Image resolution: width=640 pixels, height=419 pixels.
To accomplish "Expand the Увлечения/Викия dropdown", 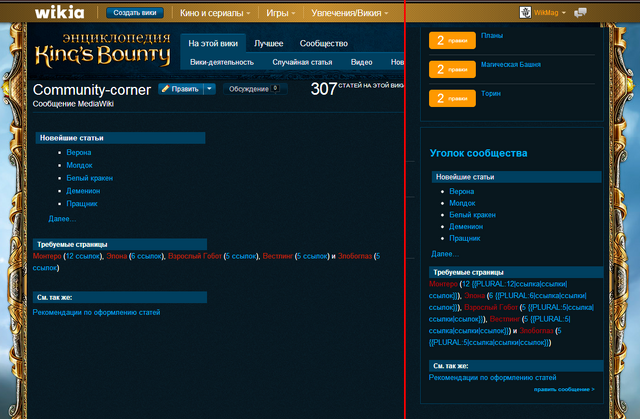I will tap(349, 13).
